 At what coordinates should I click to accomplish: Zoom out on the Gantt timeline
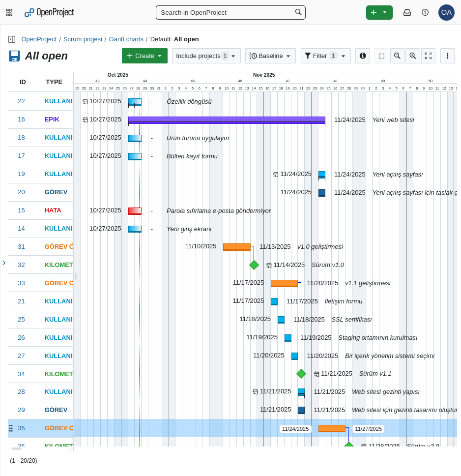pyautogui.click(x=397, y=56)
